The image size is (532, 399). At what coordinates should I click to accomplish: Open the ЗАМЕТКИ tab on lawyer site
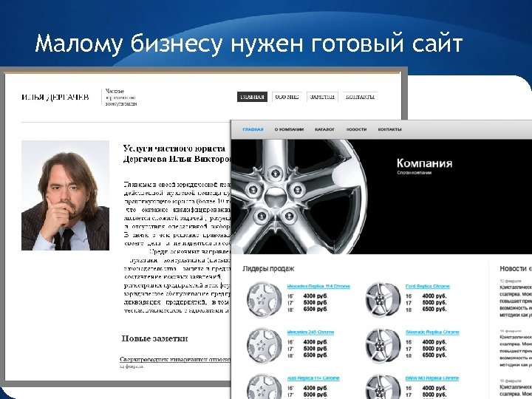click(x=322, y=97)
